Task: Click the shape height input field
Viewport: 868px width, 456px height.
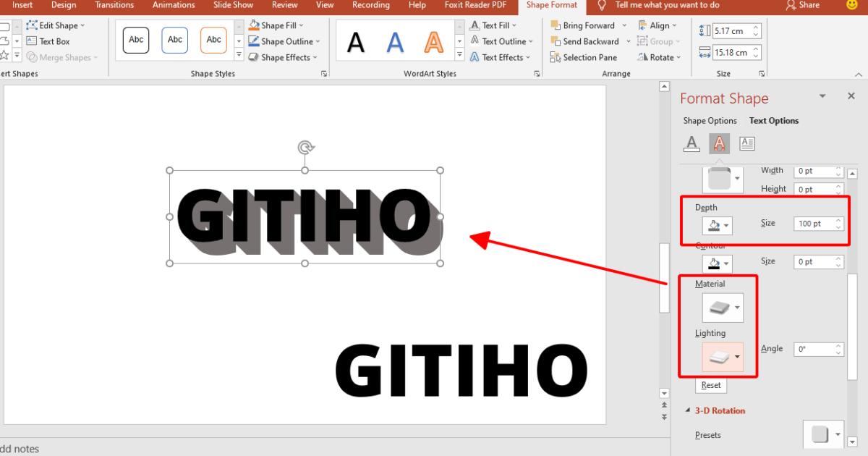Action: (x=734, y=30)
